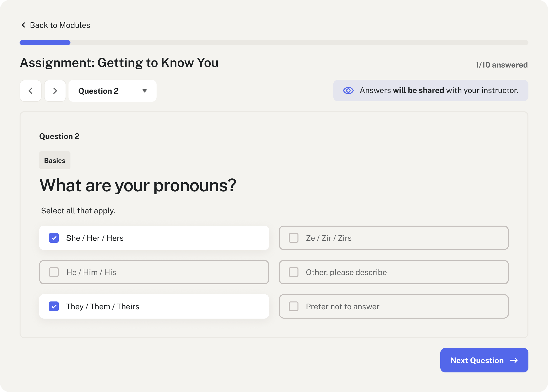The image size is (548, 392).
Task: Toggle the She / Her / Hers checkbox
Action: (54, 238)
